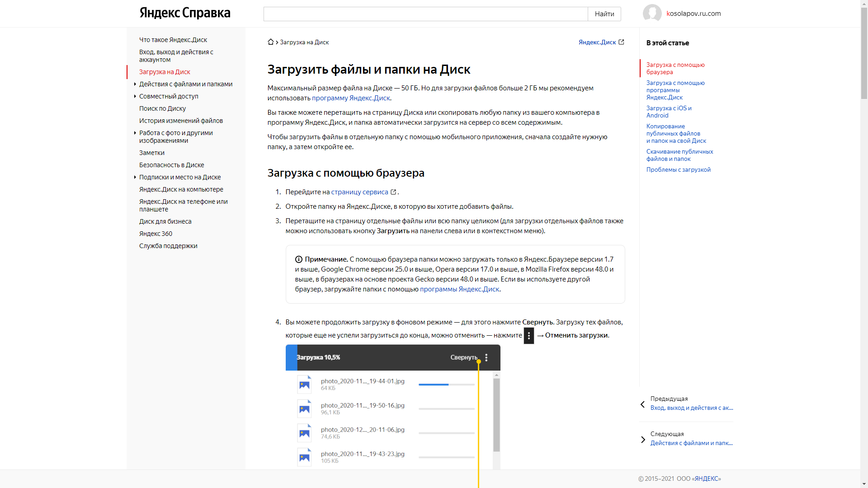This screenshot has width=868, height=488.
Task: Expand Работа с фото и другими изображениями
Action: [x=135, y=133]
